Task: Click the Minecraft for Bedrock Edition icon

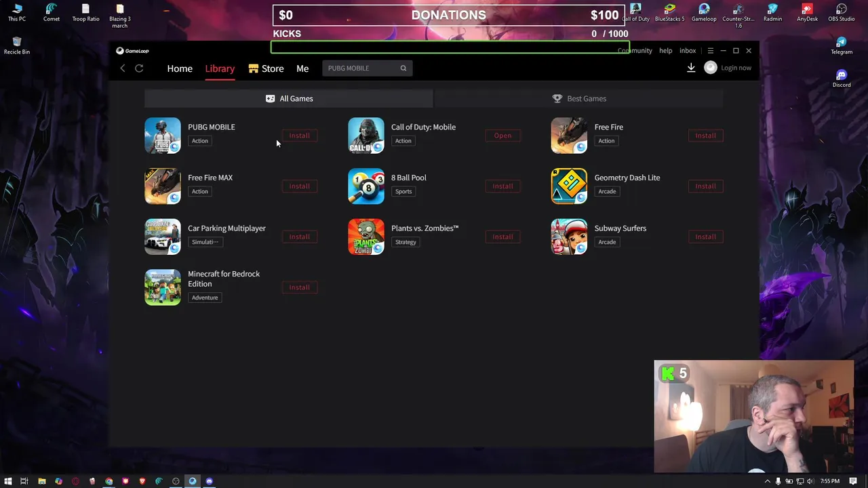Action: click(163, 287)
